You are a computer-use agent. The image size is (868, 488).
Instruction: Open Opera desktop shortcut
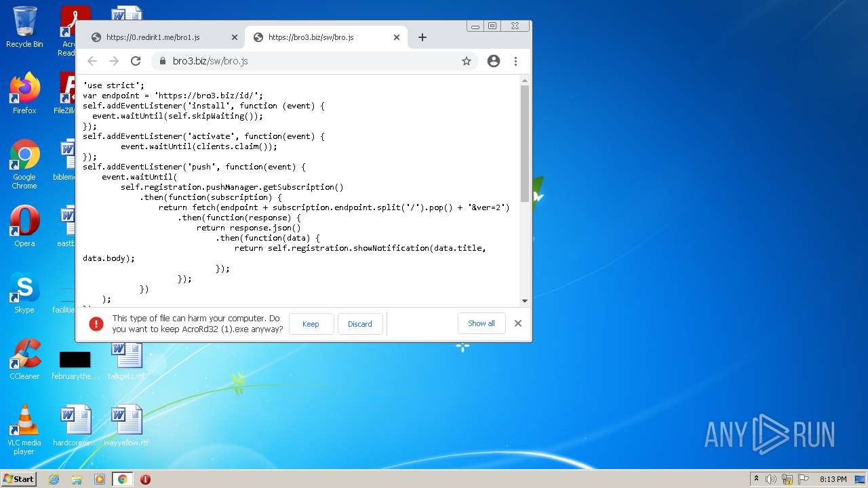pos(24,226)
